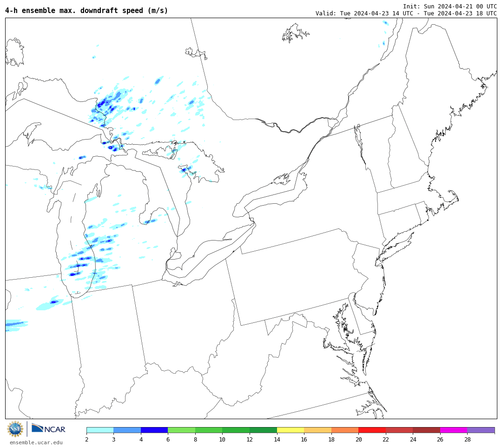502x448 pixels.
Task: Click the medium blue 3-4 colorbar segment
Action: pyautogui.click(x=127, y=430)
